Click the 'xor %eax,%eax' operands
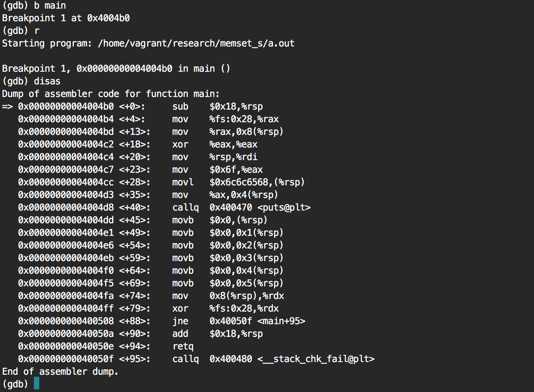The width and height of the screenshot is (534, 392). pos(233,145)
